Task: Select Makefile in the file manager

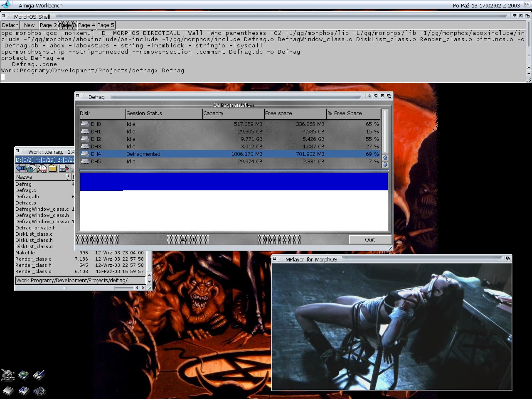Action: pos(25,253)
